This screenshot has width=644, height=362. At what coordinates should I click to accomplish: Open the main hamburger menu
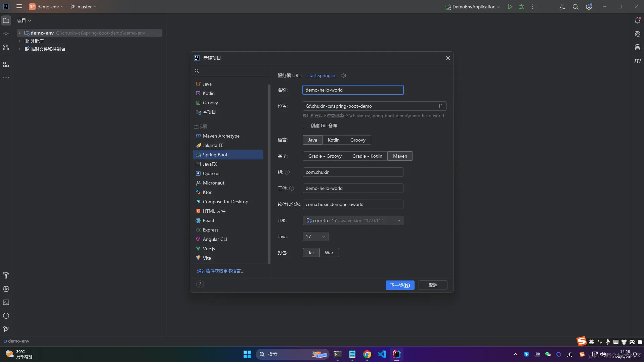pyautogui.click(x=19, y=7)
